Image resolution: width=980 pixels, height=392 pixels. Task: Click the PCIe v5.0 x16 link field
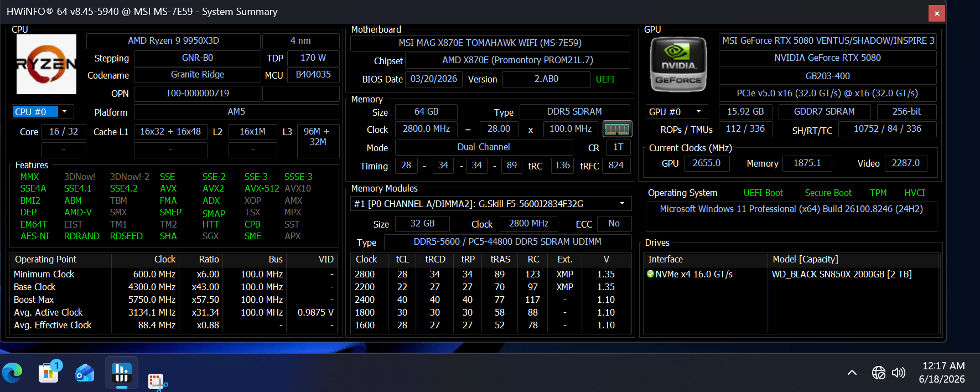pos(827,94)
